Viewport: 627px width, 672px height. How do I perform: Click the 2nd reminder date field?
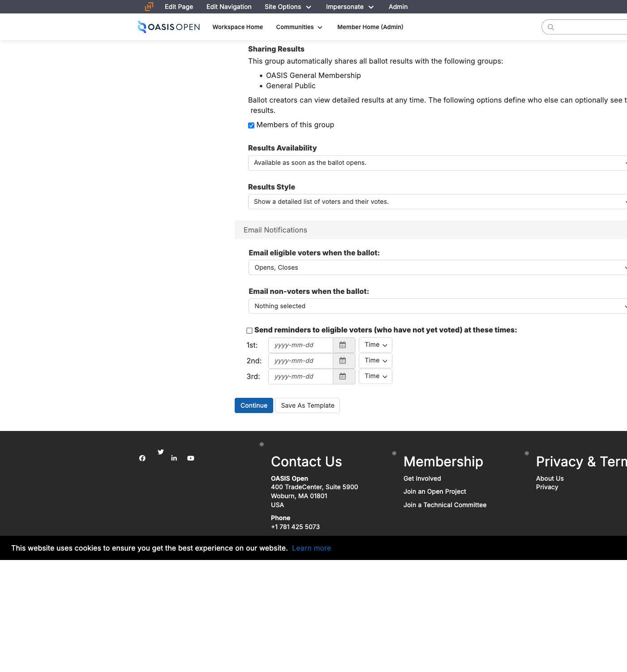(301, 361)
